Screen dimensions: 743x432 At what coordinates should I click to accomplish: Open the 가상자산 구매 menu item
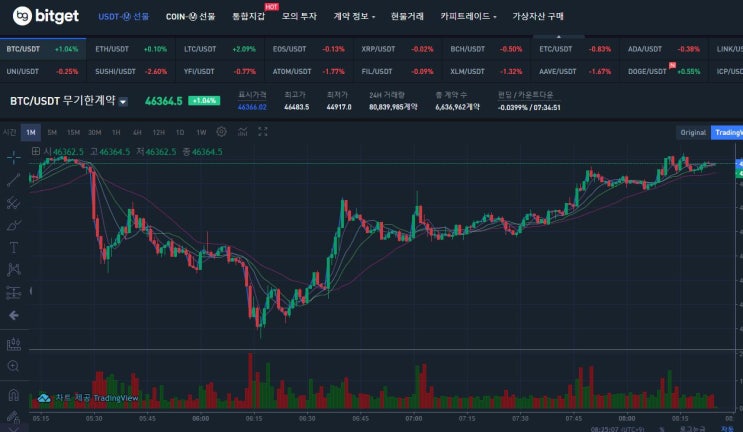pos(538,16)
